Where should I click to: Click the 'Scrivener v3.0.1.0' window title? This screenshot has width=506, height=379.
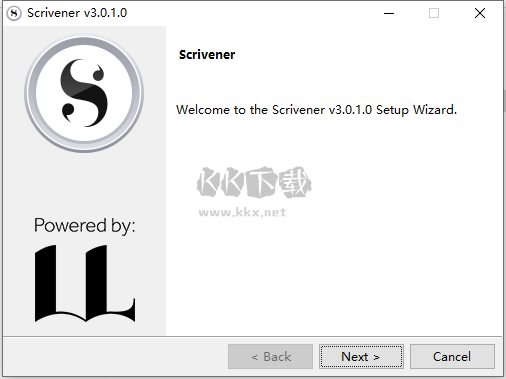pos(77,13)
